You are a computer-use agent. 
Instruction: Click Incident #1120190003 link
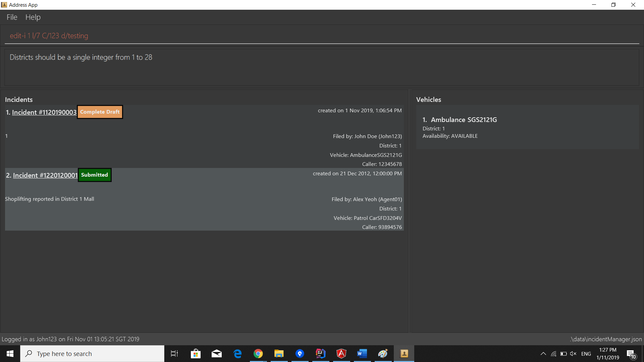tap(44, 112)
